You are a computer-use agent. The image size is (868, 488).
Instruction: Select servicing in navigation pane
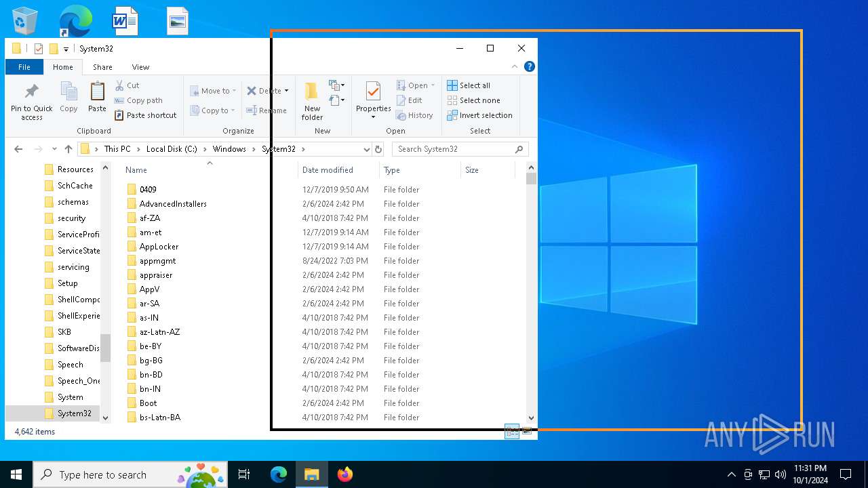point(73,267)
